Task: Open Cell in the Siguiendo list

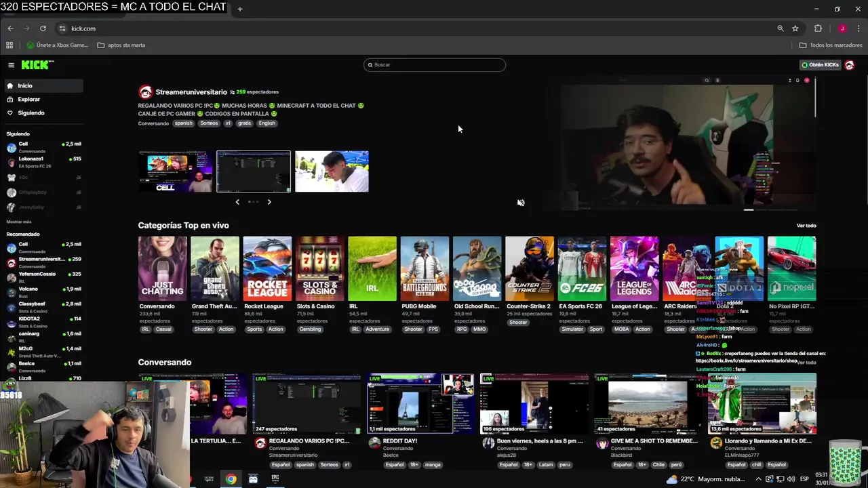Action: 43,146
